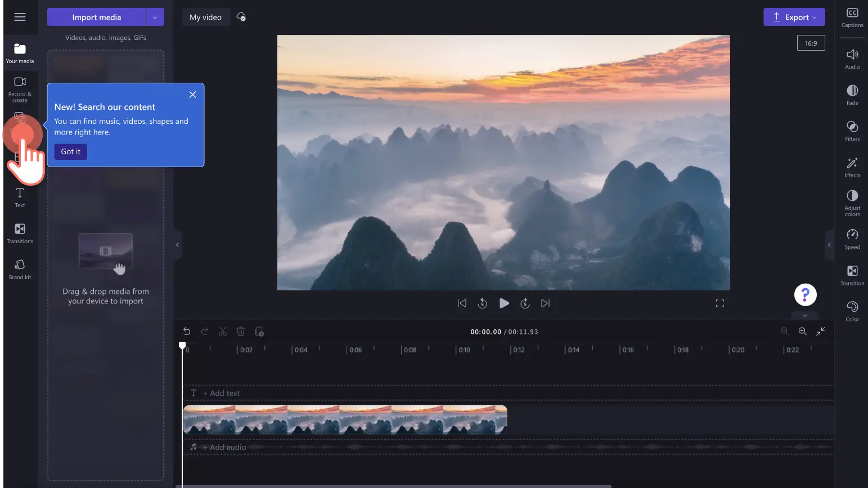This screenshot has width=868, height=488.
Task: Edit the My video title field
Action: (x=205, y=17)
